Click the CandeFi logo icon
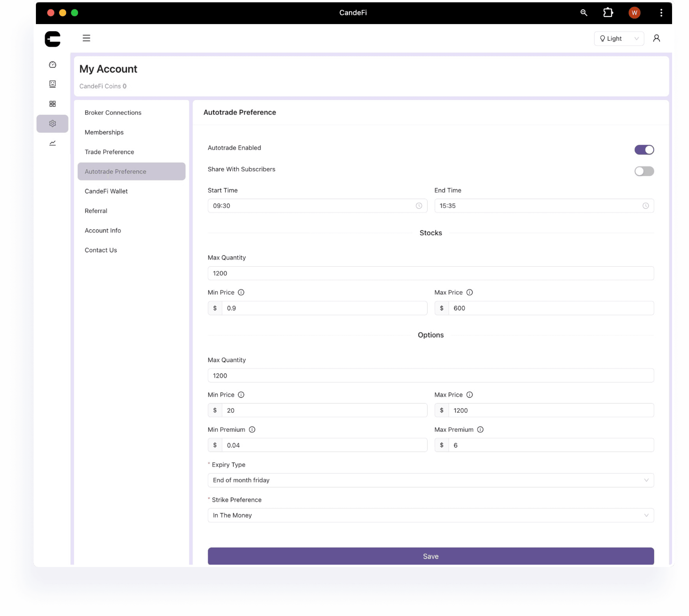Viewport: 689px width, 616px height. coord(52,39)
